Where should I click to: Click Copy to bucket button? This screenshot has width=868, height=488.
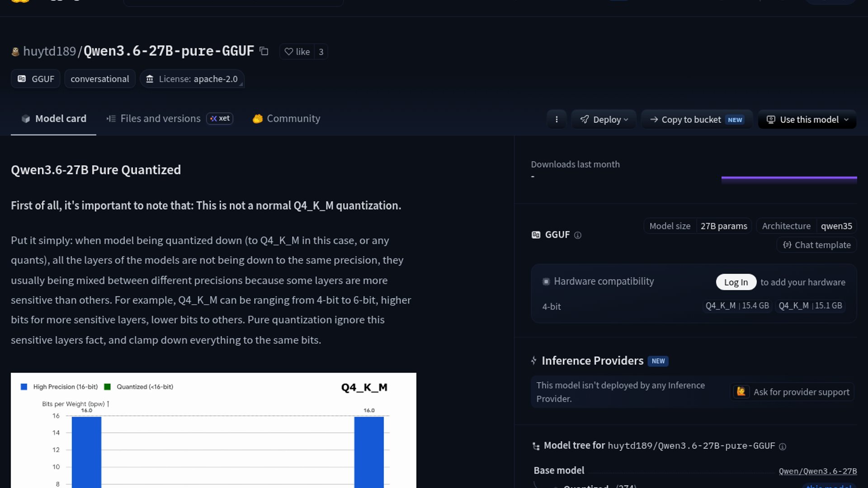click(x=697, y=120)
